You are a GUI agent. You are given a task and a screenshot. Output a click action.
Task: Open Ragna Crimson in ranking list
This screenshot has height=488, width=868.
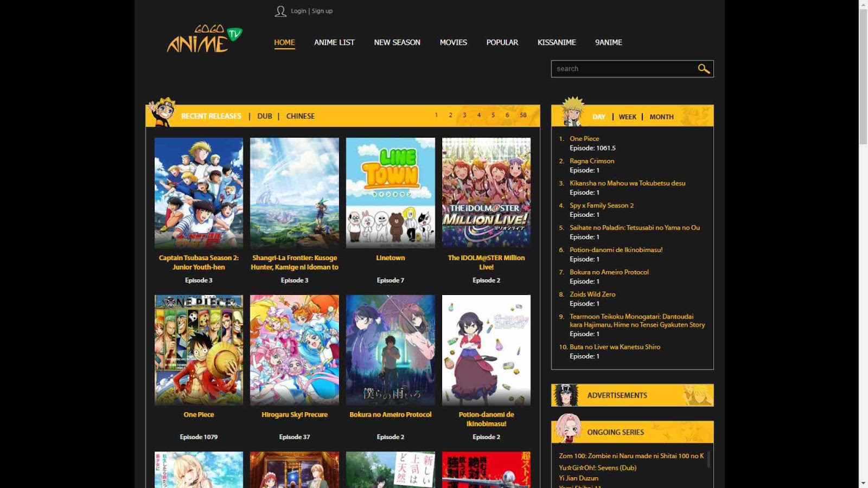click(592, 161)
